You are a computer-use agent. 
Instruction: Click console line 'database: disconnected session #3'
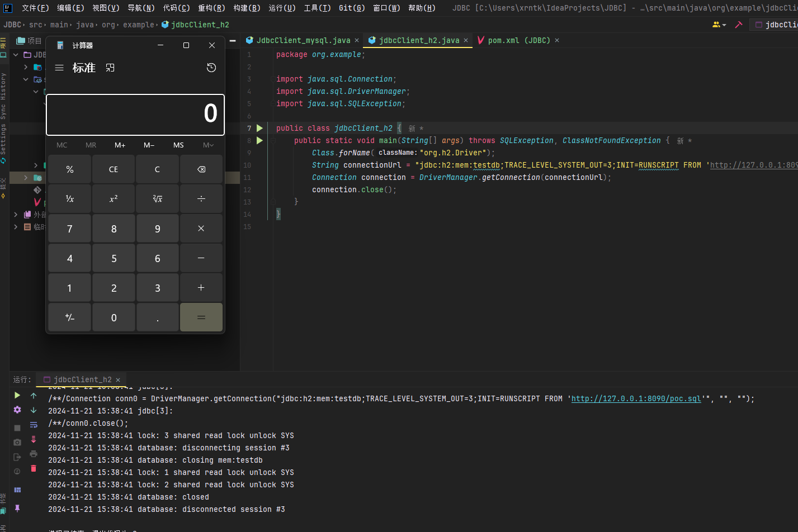click(167, 509)
